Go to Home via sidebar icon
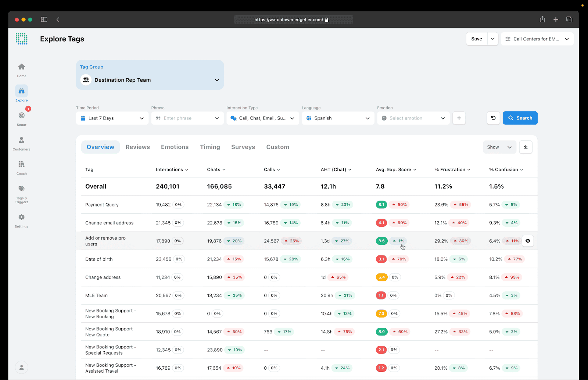Viewport: 588px width, 380px height. 22,67
